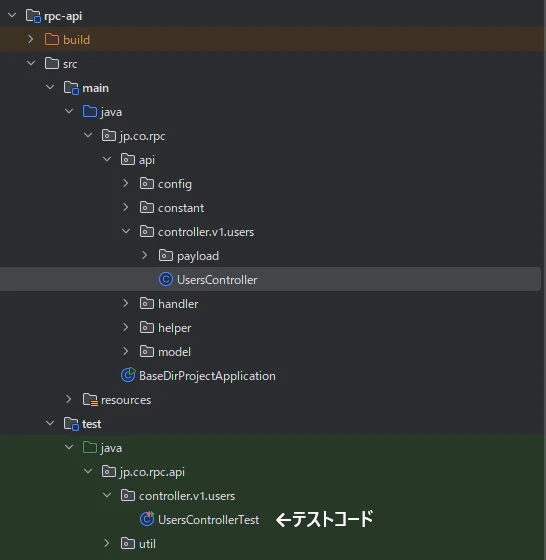Image resolution: width=546 pixels, height=560 pixels.
Task: Expand the build folder
Action: point(31,39)
